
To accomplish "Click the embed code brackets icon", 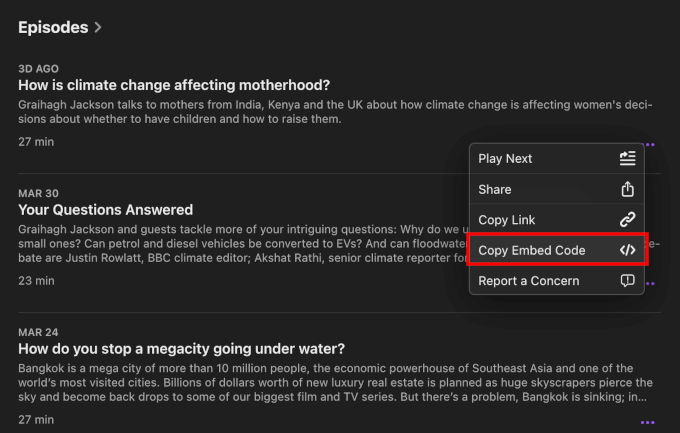I will pos(627,250).
